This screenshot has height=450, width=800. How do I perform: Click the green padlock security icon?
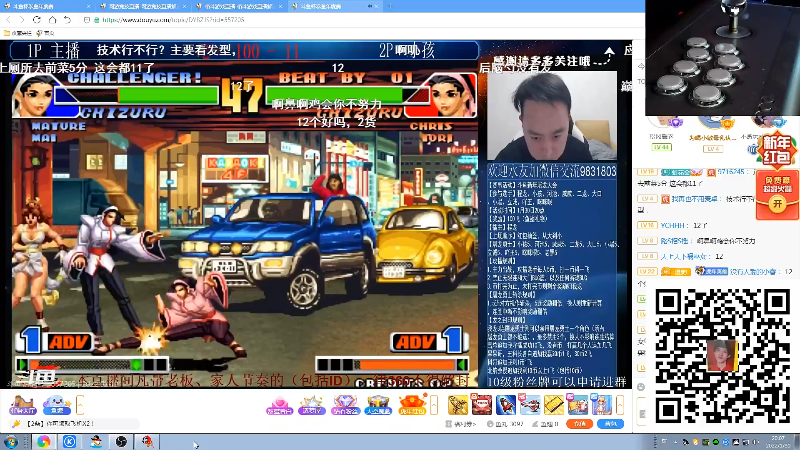coord(96,20)
